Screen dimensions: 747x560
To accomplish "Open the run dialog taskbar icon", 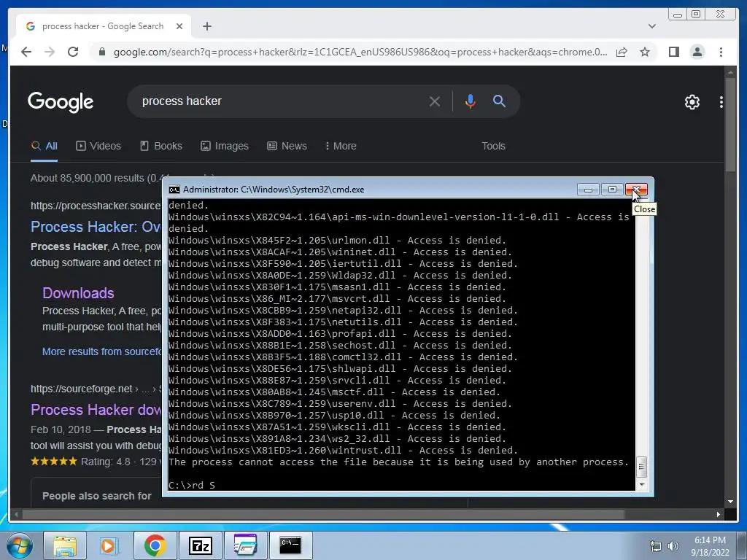I will [245, 545].
